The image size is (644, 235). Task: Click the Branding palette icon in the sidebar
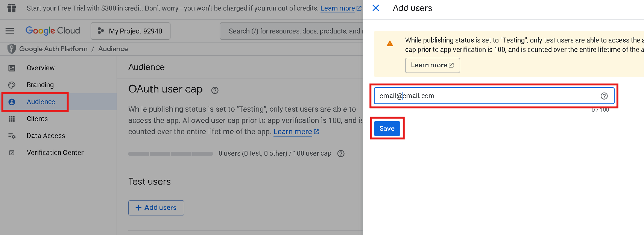pos(12,85)
